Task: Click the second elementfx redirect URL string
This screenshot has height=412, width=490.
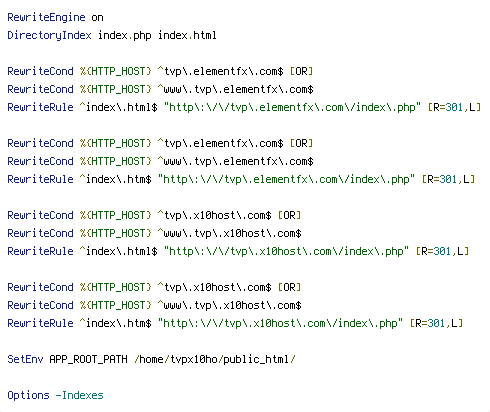Action: [x=286, y=179]
